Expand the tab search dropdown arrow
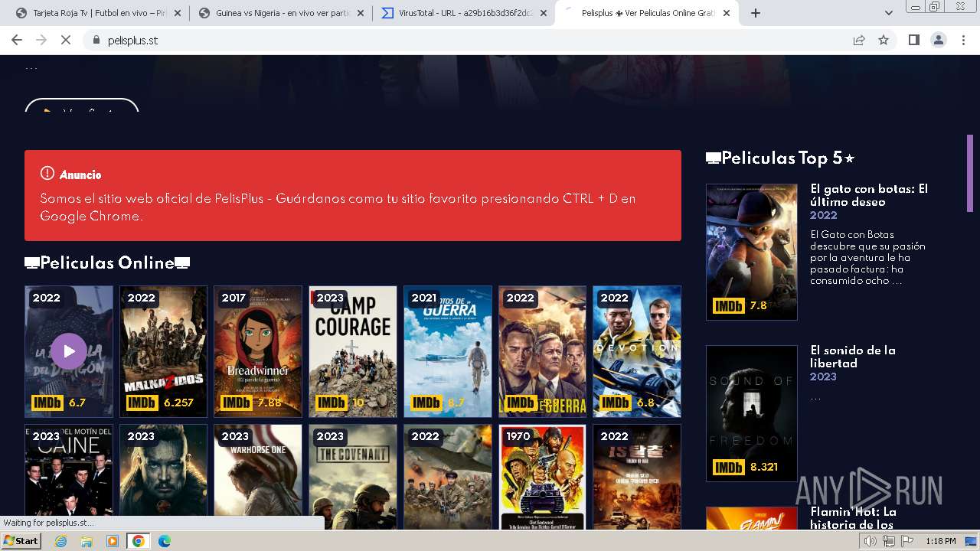980x551 pixels. tap(889, 13)
